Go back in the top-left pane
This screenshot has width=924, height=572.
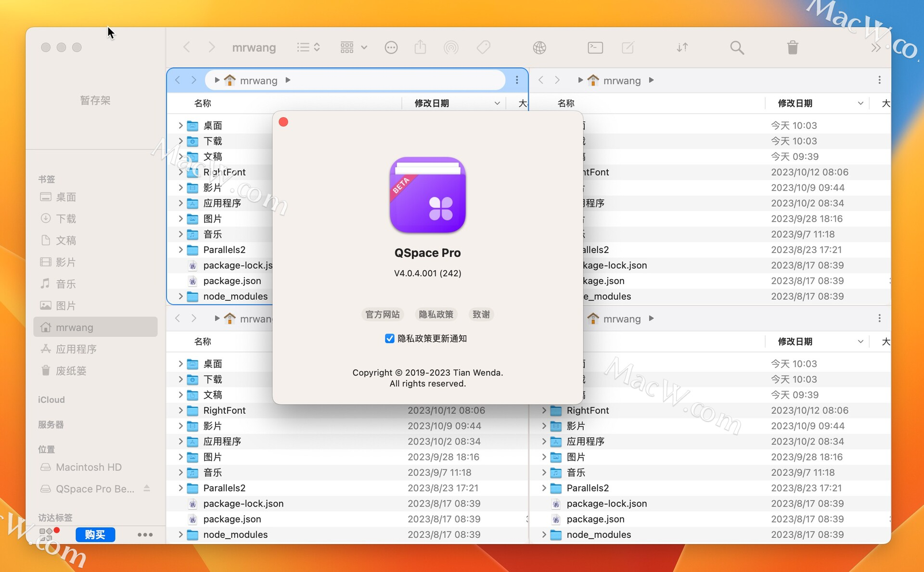tap(178, 80)
